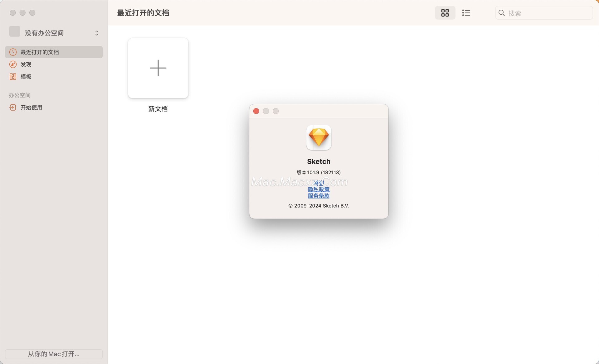The height and width of the screenshot is (364, 599).
Task: Click the version text 版本101.9 (182113)
Action: tap(319, 172)
